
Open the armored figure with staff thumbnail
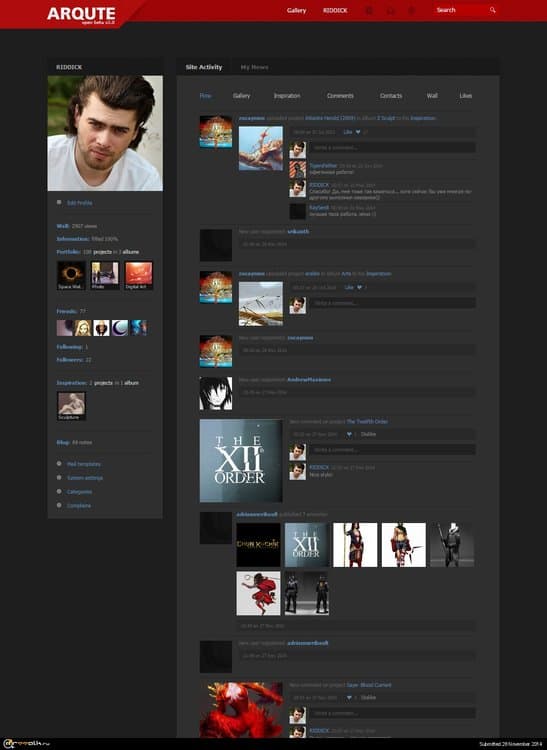point(452,545)
